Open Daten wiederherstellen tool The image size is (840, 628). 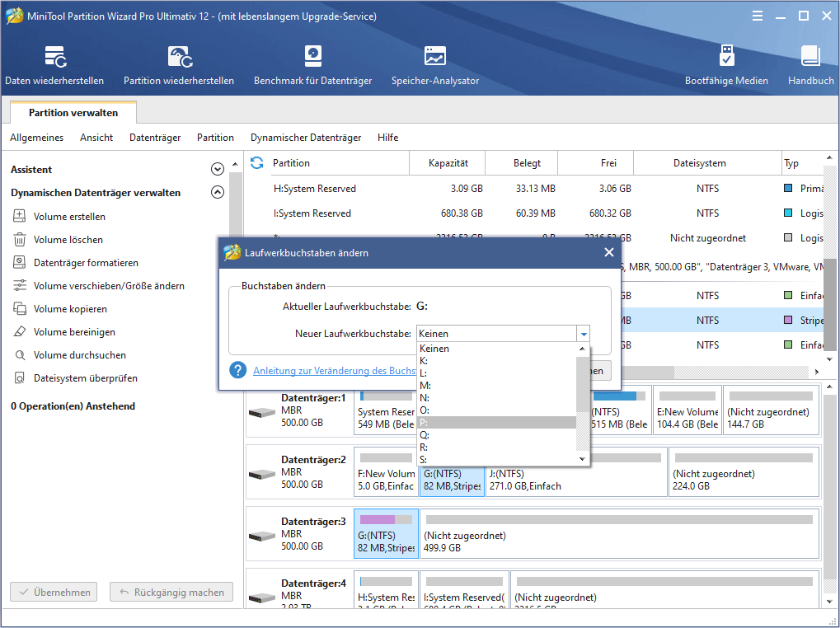(x=54, y=65)
